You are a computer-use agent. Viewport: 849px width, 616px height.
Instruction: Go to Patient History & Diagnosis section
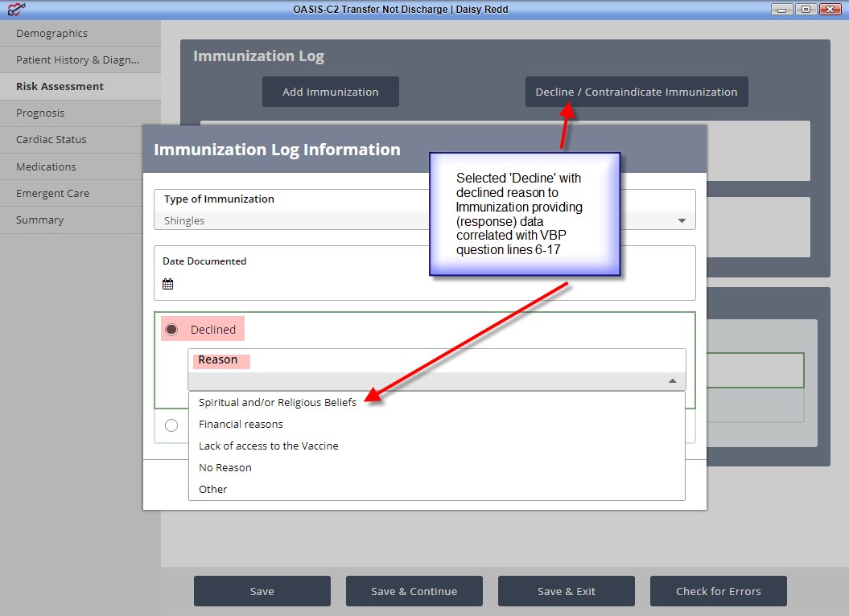coord(77,60)
